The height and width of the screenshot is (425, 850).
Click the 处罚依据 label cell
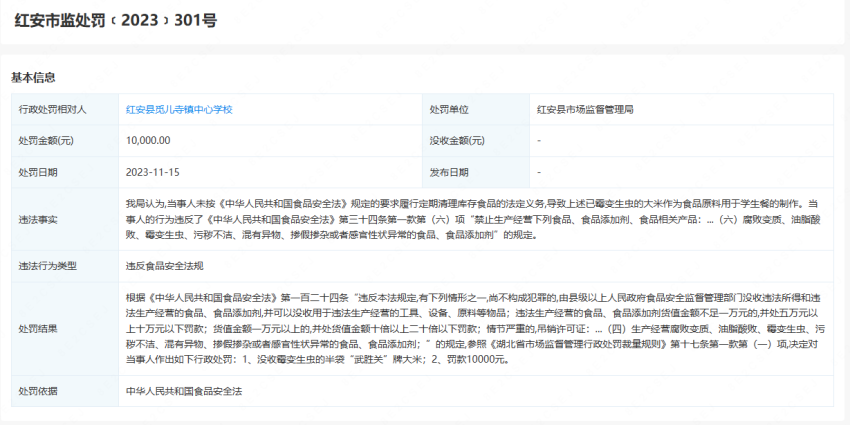pos(39,390)
